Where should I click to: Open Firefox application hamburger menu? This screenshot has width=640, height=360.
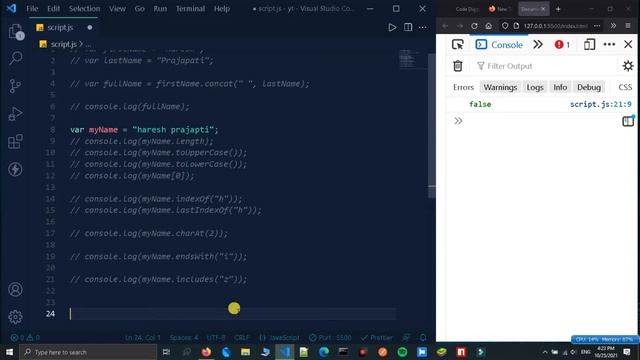[628, 26]
